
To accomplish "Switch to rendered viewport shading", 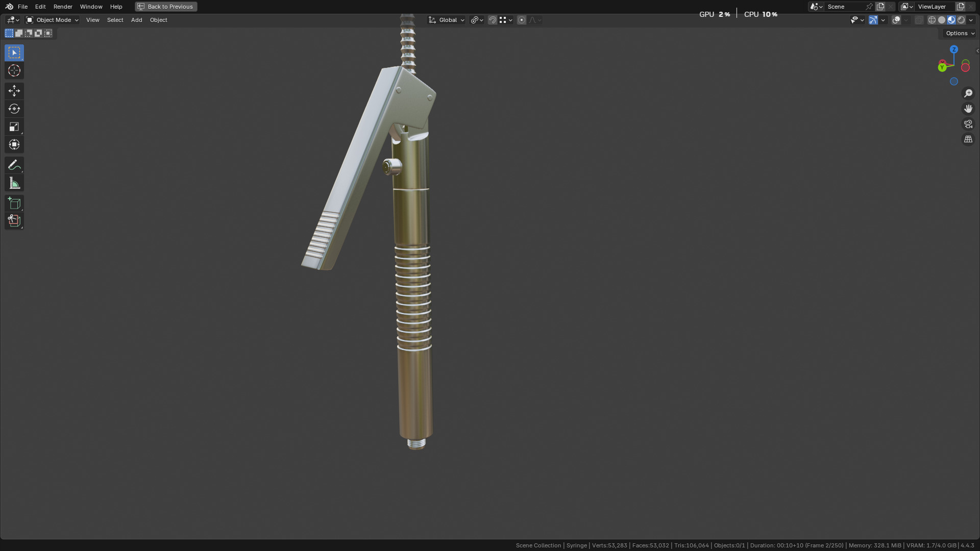I will tap(961, 20).
